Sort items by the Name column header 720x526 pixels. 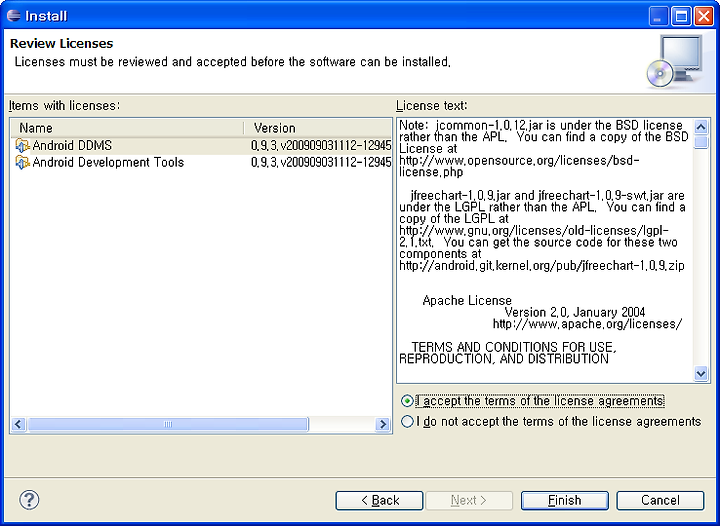127,128
